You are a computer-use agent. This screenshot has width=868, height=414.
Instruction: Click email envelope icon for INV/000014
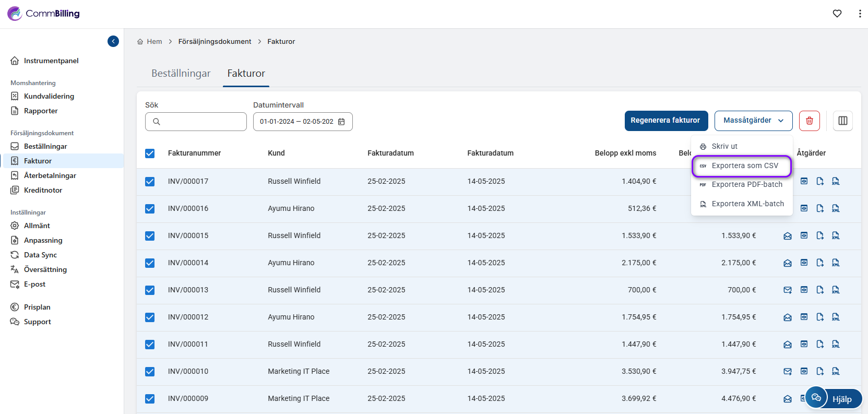(787, 263)
